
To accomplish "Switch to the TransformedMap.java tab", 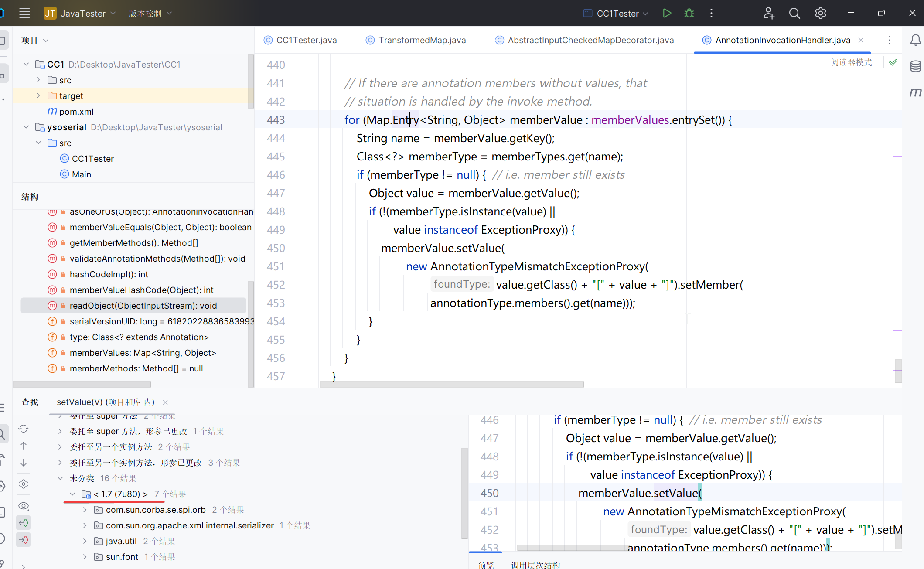I will (x=421, y=40).
